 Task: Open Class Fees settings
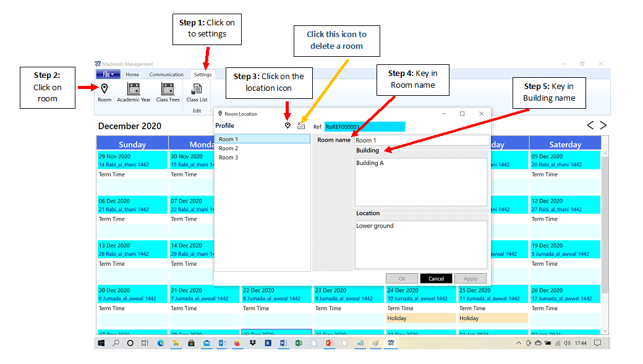[x=168, y=91]
